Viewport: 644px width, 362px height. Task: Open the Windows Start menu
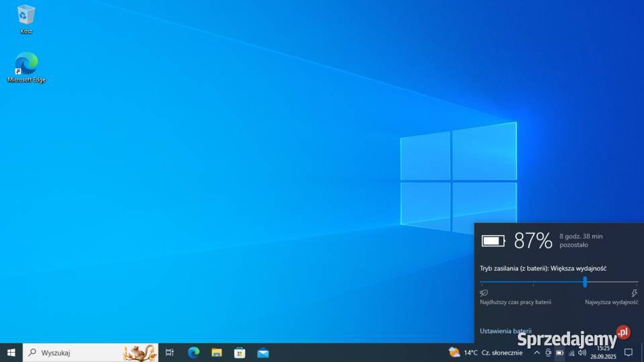pyautogui.click(x=11, y=353)
